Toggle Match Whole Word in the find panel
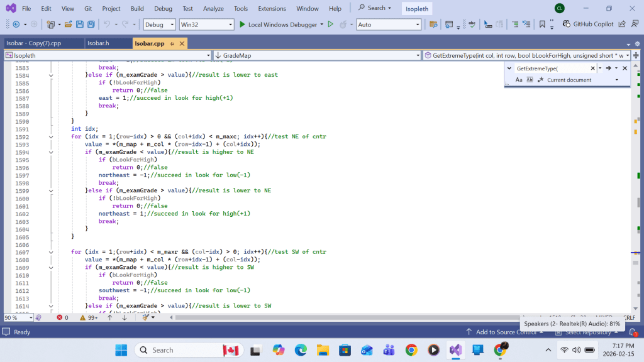 coord(530,80)
